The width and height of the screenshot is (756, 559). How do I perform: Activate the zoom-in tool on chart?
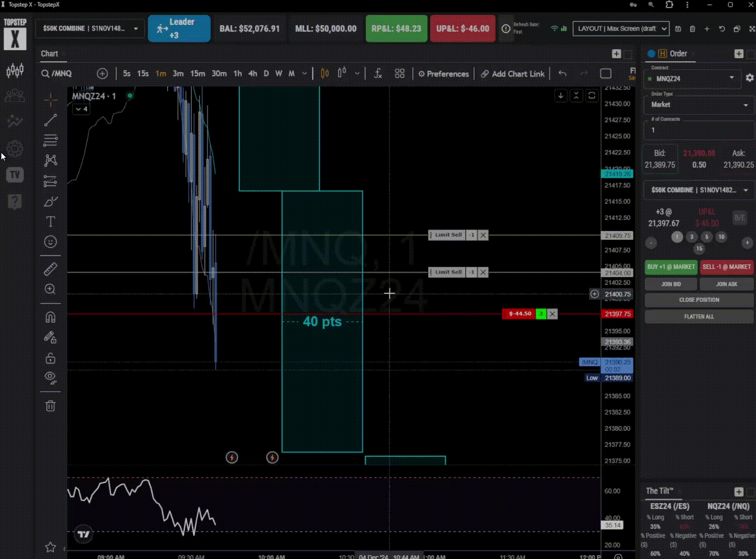(x=50, y=289)
